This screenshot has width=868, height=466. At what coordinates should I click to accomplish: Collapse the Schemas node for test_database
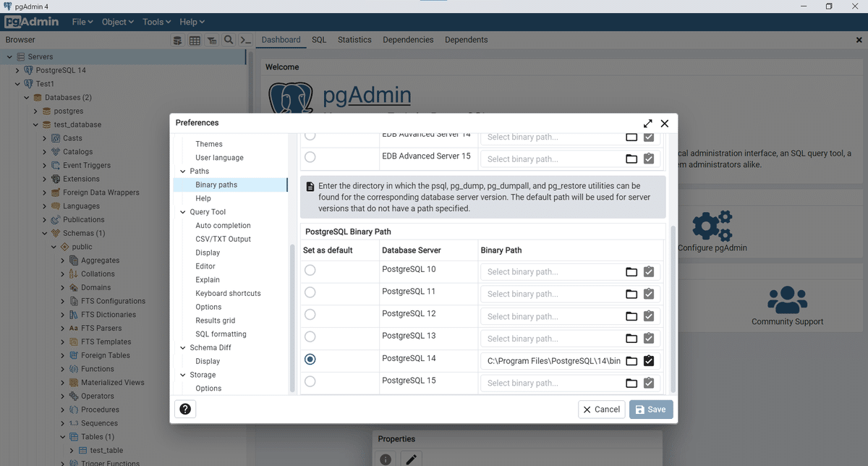(45, 233)
